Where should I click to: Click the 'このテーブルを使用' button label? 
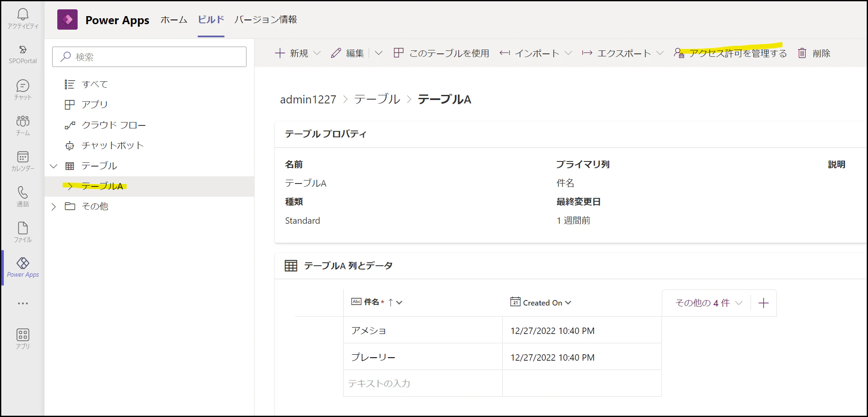coord(449,53)
